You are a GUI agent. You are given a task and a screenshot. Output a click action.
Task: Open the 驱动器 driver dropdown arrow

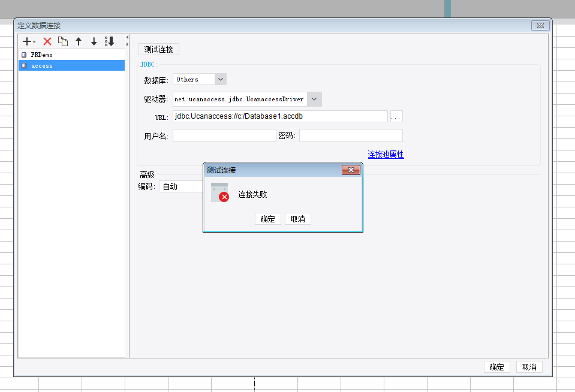(314, 99)
